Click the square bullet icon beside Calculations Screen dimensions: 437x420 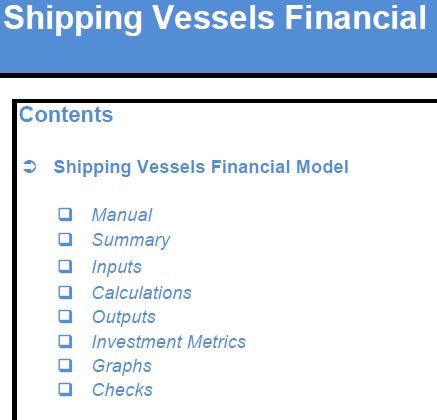[65, 292]
